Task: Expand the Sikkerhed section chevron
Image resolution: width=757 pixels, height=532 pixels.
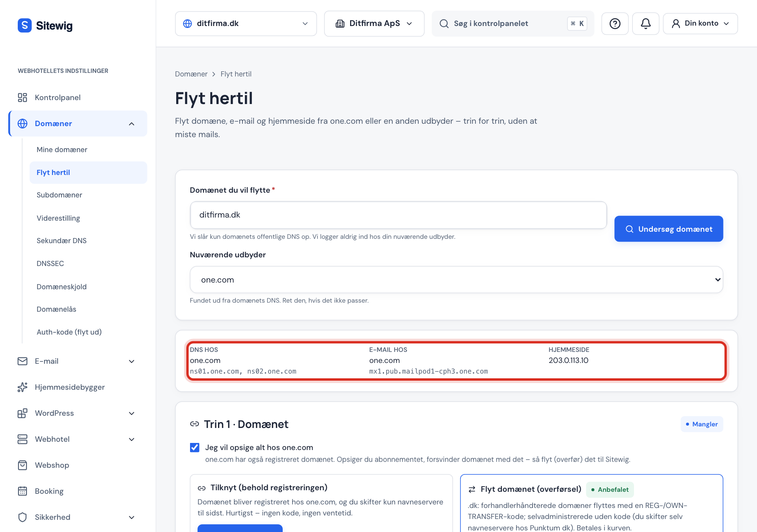Action: pyautogui.click(x=132, y=517)
